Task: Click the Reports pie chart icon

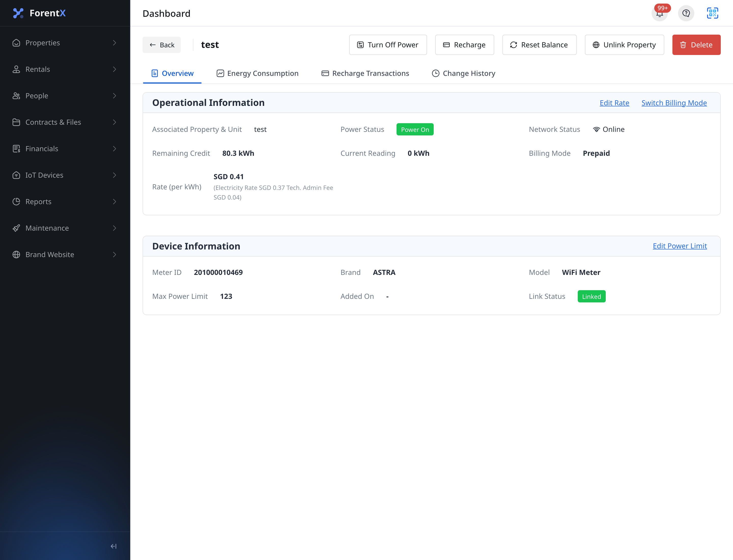Action: 16,202
